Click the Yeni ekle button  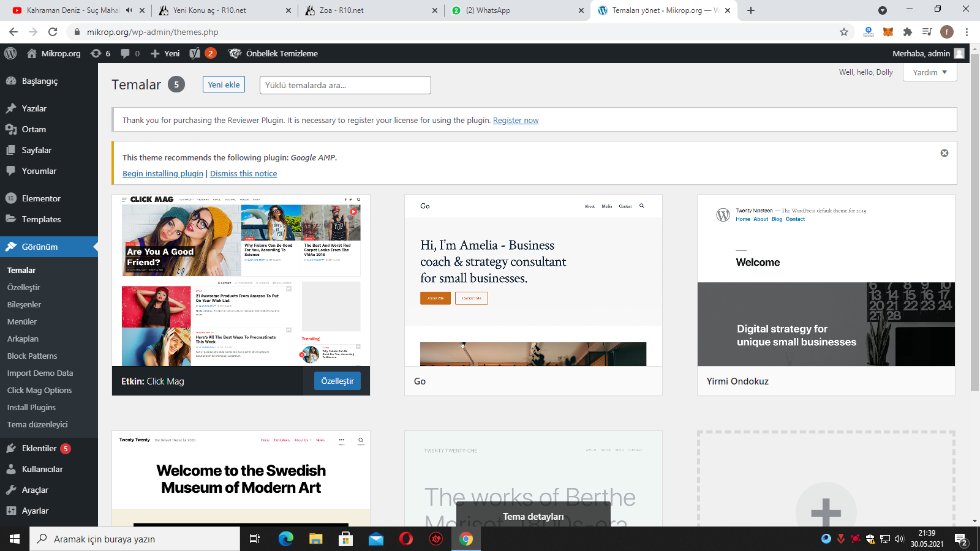[224, 84]
